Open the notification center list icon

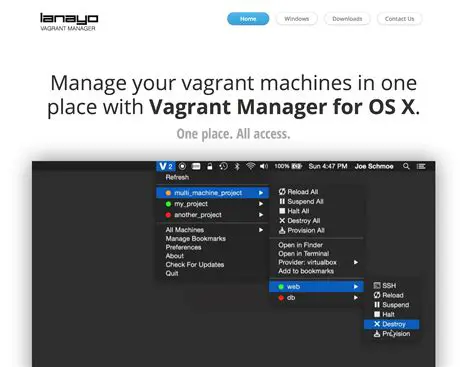(421, 166)
